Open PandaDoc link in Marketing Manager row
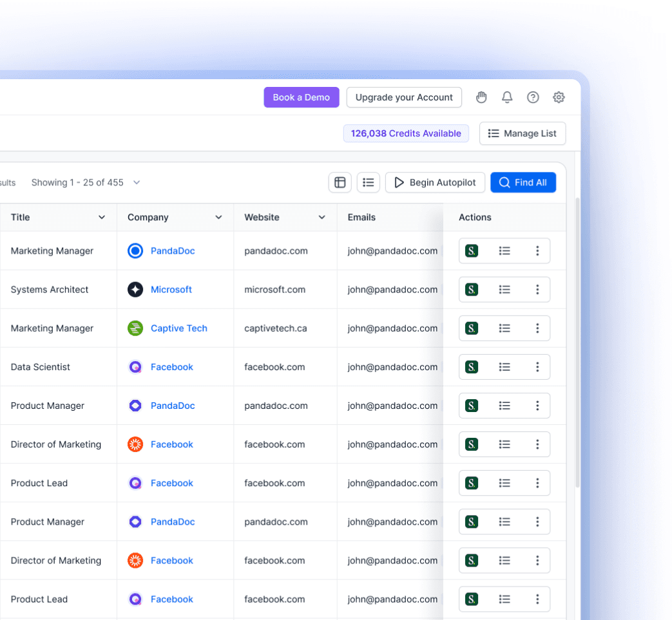672x620 pixels. click(x=173, y=251)
